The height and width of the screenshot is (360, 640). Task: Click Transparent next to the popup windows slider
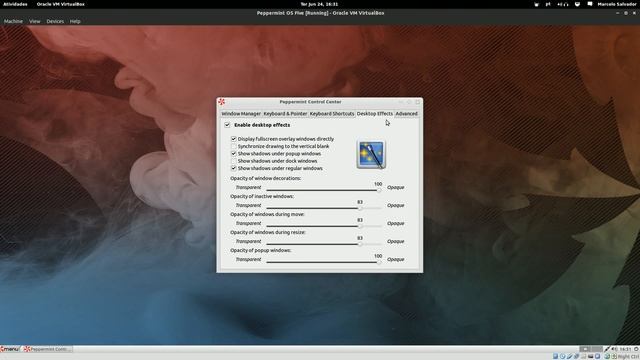point(248,260)
